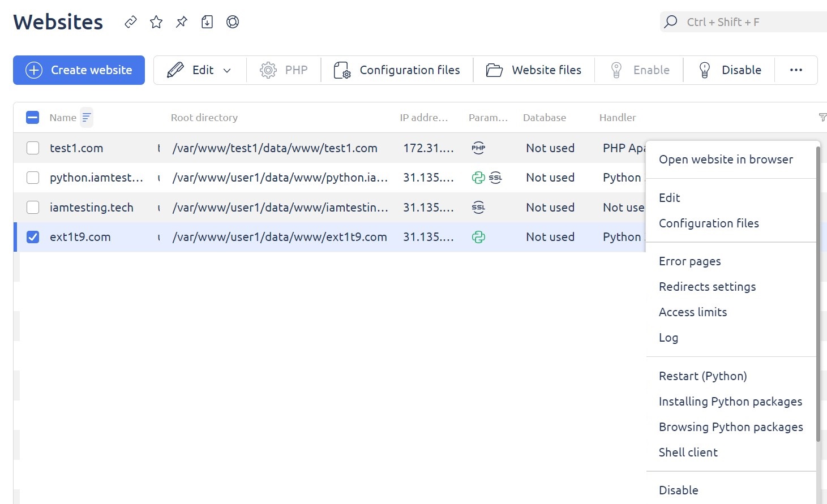
Task: Select Redirects settings from context menu
Action: pyautogui.click(x=707, y=287)
